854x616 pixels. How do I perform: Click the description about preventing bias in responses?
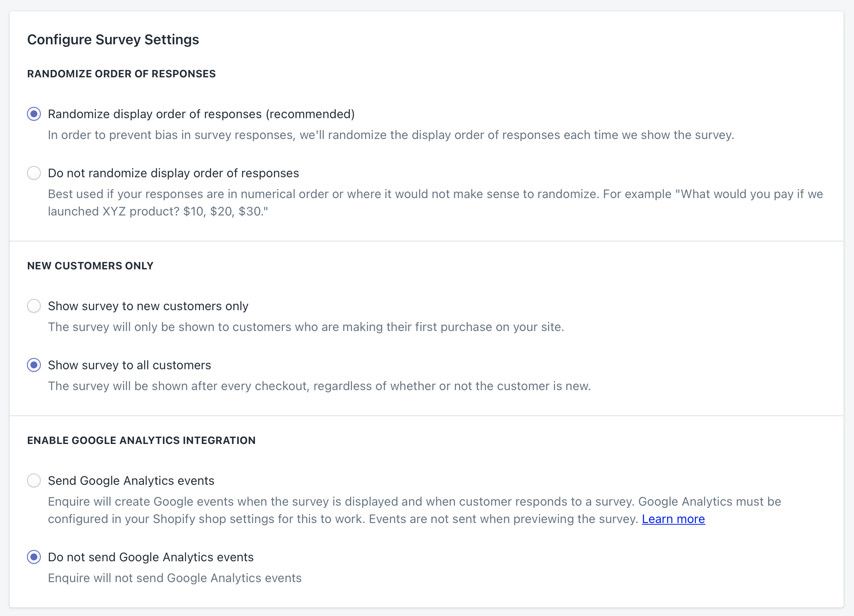(391, 135)
